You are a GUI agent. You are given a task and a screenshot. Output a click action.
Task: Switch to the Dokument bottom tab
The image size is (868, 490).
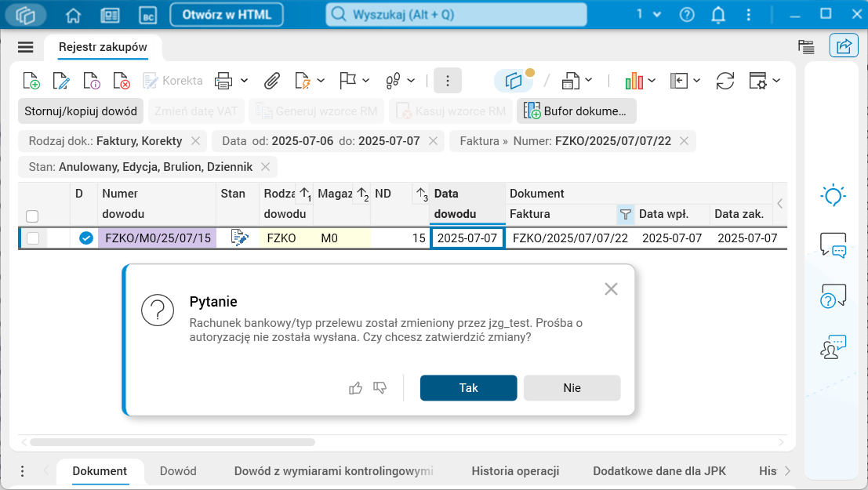tap(100, 471)
